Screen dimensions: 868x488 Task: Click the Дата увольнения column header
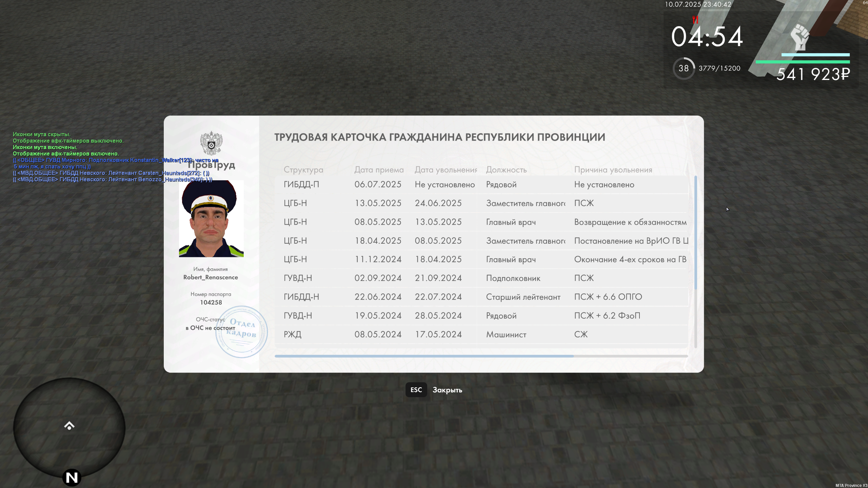click(x=446, y=170)
